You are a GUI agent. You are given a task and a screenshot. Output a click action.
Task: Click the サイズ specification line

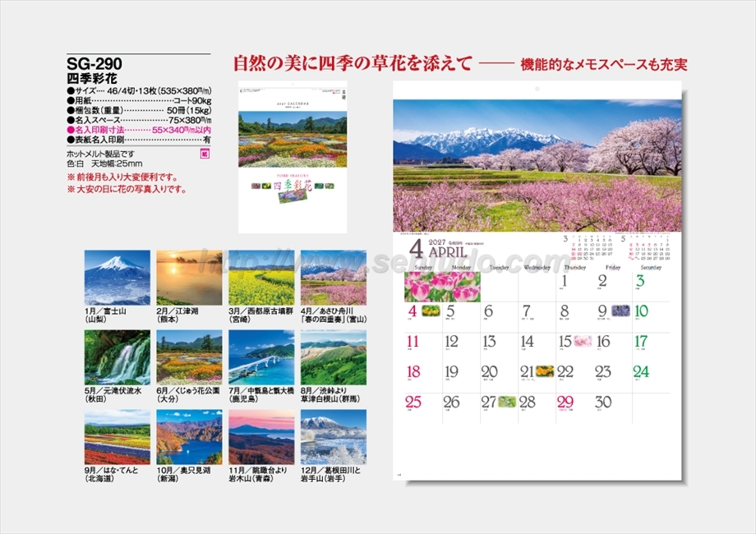[140, 90]
